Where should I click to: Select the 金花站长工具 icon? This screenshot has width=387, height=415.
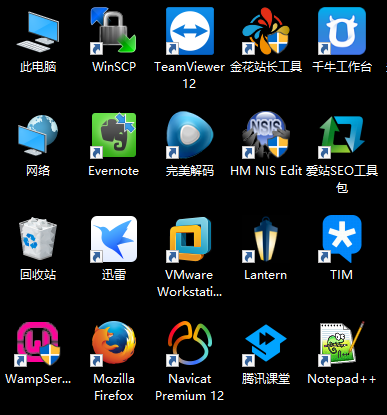(x=266, y=31)
